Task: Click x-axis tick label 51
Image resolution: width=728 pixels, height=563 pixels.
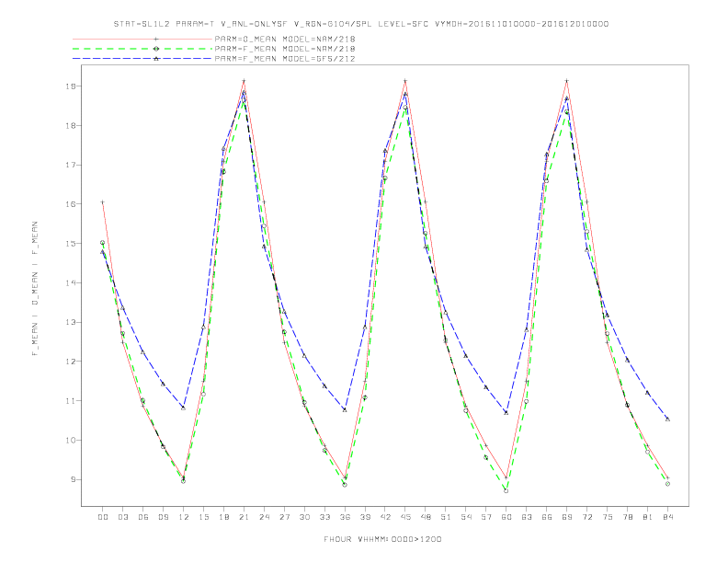Action: pos(446,517)
